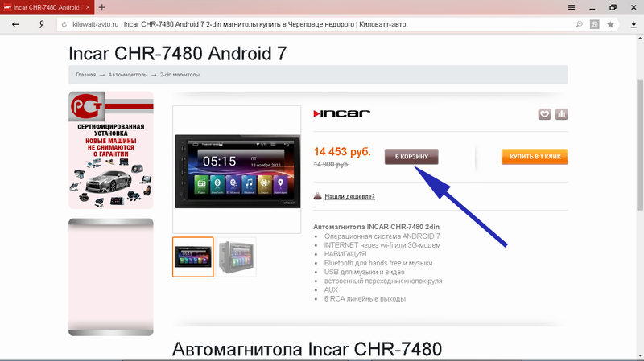Bookmark the page with the star icon

coord(610,24)
